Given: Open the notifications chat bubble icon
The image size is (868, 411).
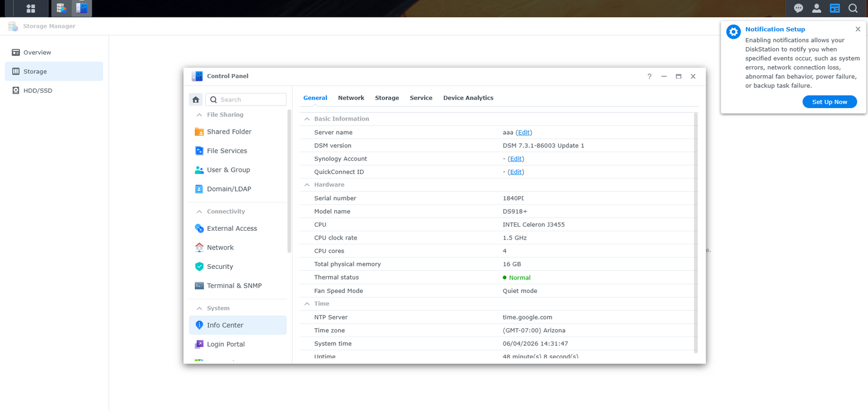Looking at the screenshot, I should pyautogui.click(x=798, y=8).
